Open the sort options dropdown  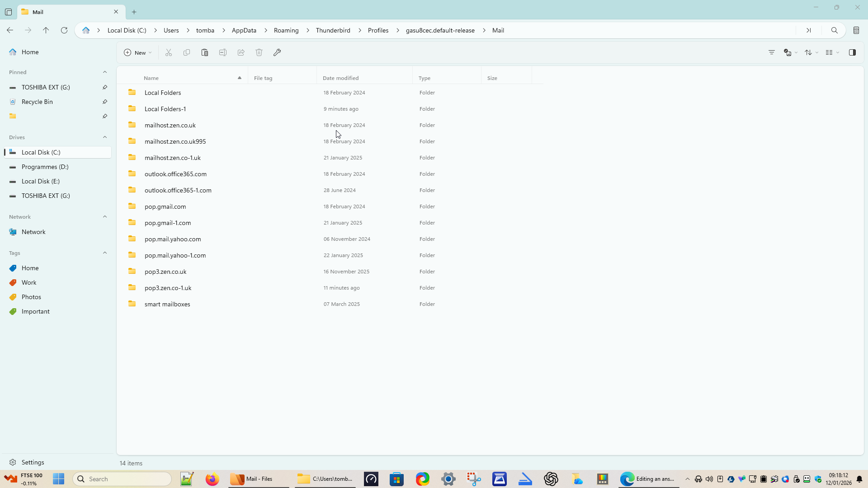[811, 52]
